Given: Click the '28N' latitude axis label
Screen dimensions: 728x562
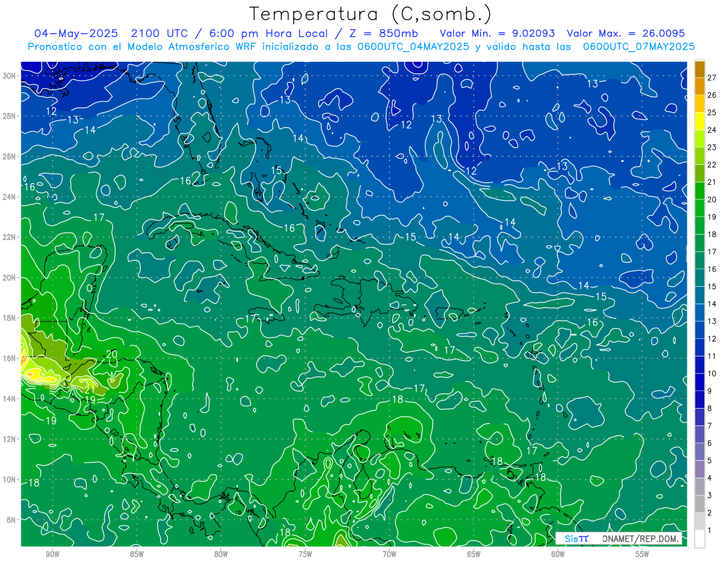Looking at the screenshot, I should (x=10, y=116).
